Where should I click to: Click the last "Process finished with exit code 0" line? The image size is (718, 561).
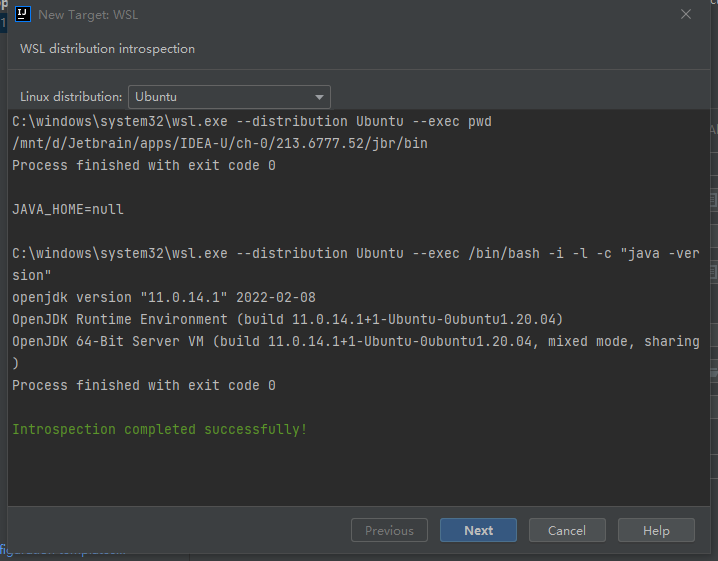click(144, 386)
